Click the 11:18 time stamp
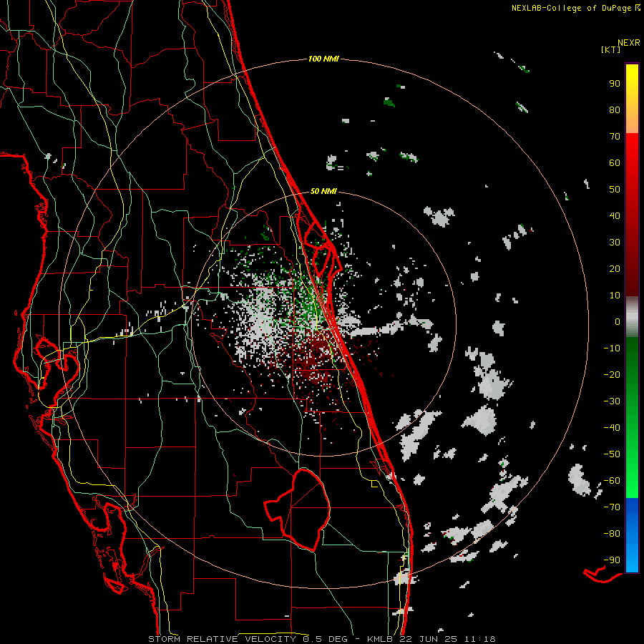Viewport: 644px width, 644px height. [x=479, y=639]
